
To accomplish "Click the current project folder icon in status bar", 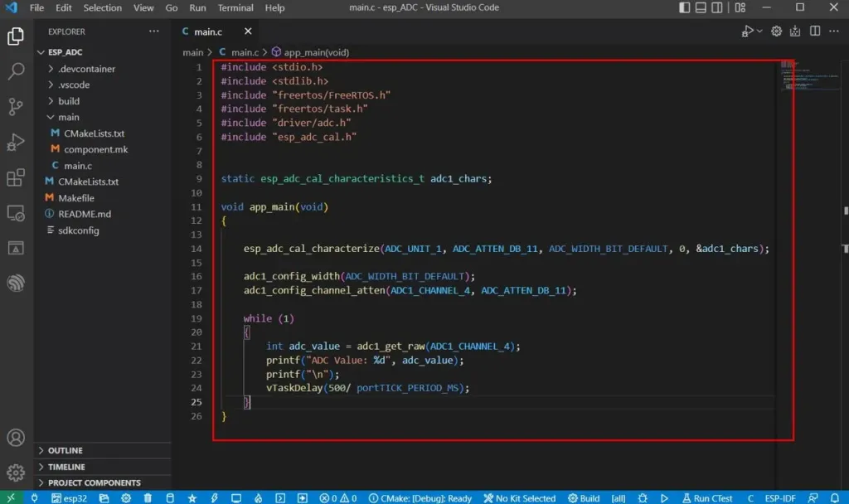I will [x=104, y=498].
